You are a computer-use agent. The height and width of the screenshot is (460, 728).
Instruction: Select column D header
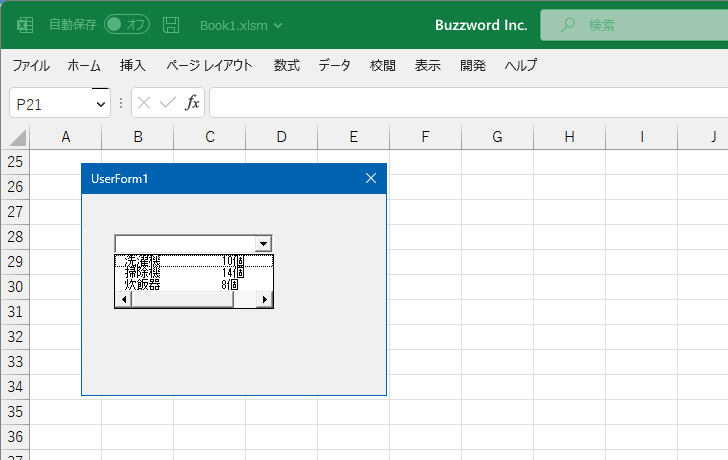click(282, 137)
